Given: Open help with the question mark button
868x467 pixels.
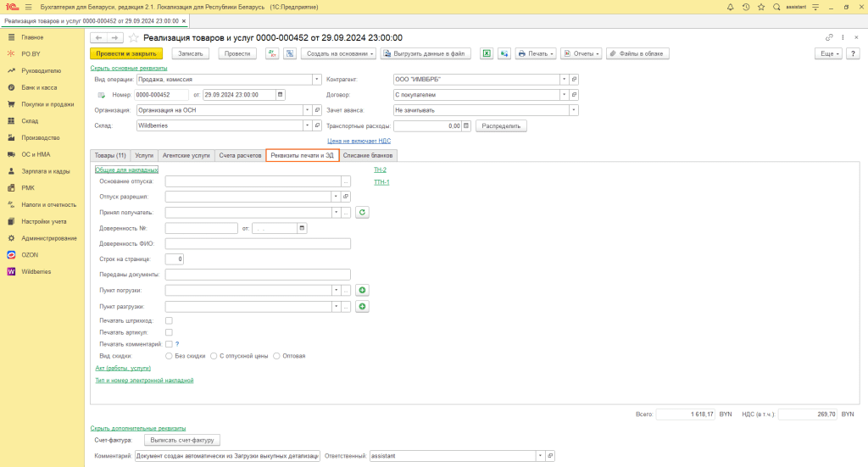Looking at the screenshot, I should coord(853,53).
